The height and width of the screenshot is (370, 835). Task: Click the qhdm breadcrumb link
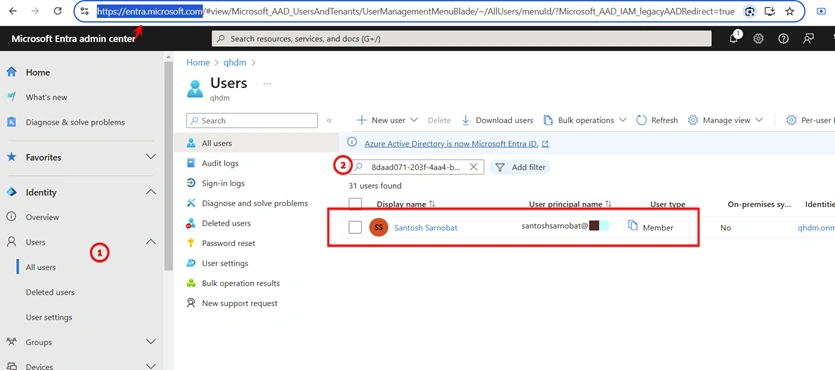click(x=235, y=63)
